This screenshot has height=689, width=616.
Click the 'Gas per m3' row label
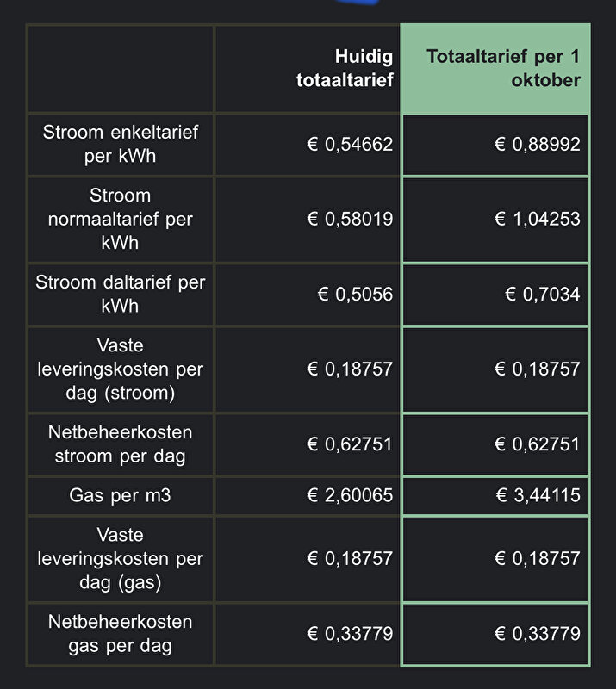pyautogui.click(x=120, y=495)
